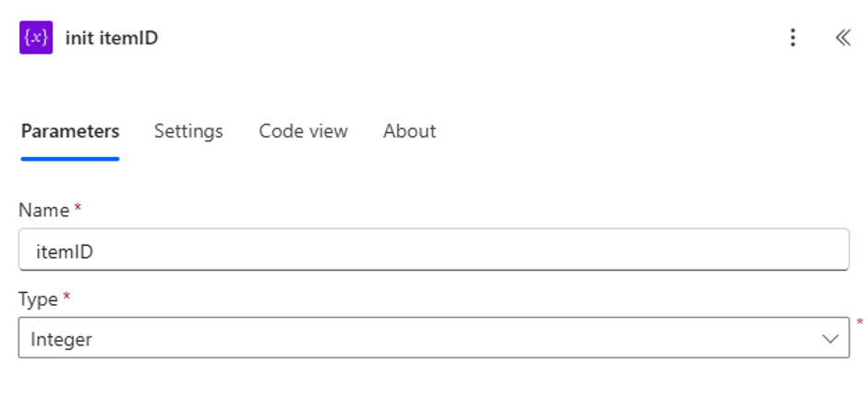868x400 pixels.
Task: Click the init itemID action title
Action: click(112, 38)
